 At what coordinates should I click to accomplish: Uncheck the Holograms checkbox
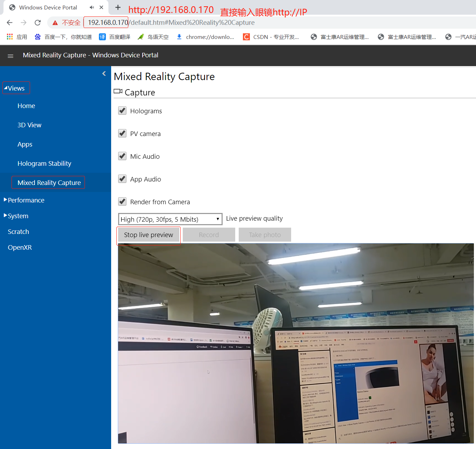click(x=122, y=111)
